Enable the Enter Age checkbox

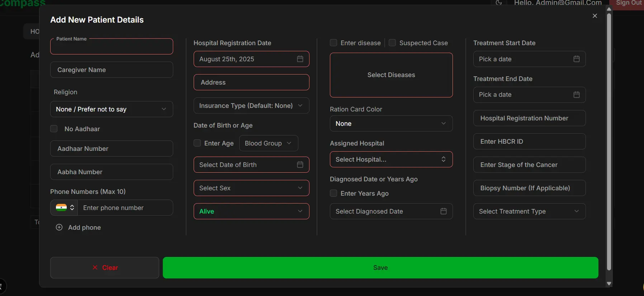tap(197, 143)
